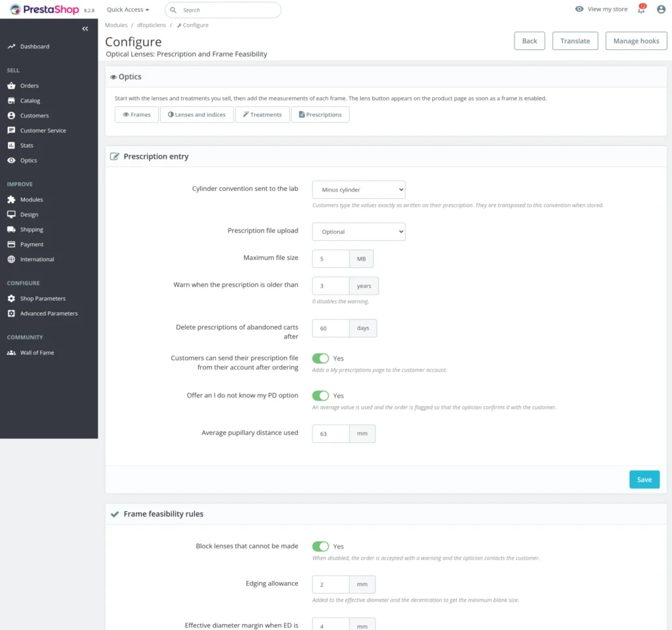Expand the Quick Access menu
The width and height of the screenshot is (672, 630).
point(128,9)
